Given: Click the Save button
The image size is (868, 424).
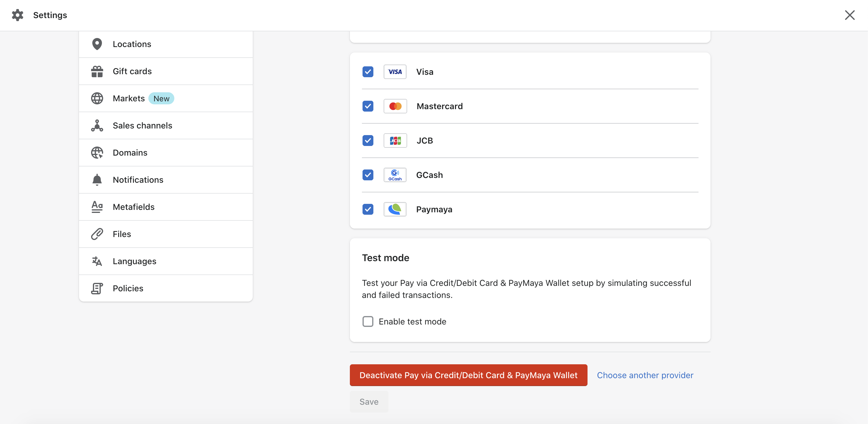Looking at the screenshot, I should tap(369, 402).
